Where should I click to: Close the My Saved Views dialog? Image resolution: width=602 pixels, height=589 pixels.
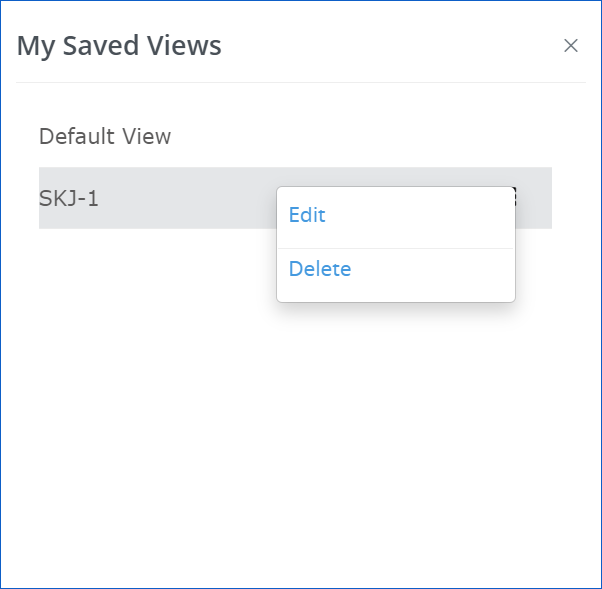tap(571, 46)
